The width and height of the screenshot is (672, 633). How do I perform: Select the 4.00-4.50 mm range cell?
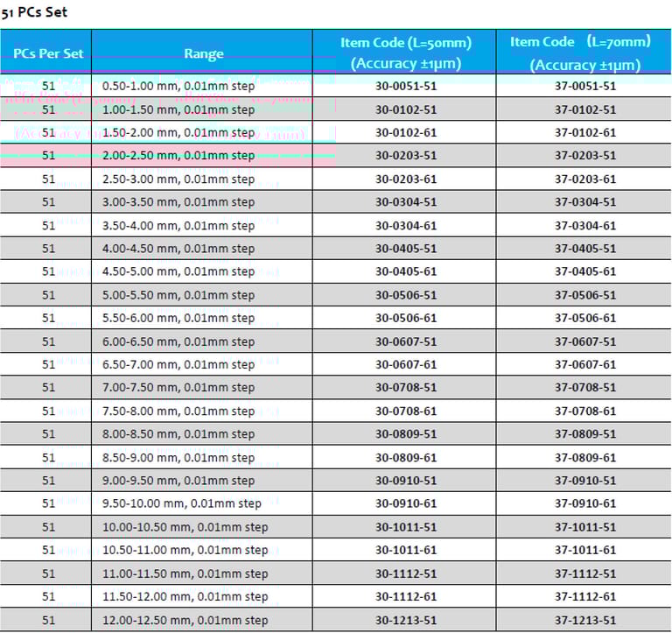(178, 249)
